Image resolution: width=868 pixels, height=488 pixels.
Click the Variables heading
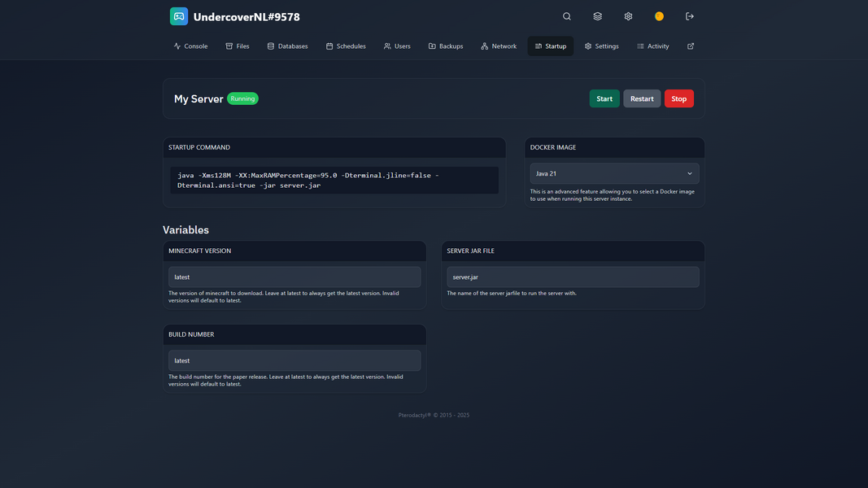click(x=186, y=229)
